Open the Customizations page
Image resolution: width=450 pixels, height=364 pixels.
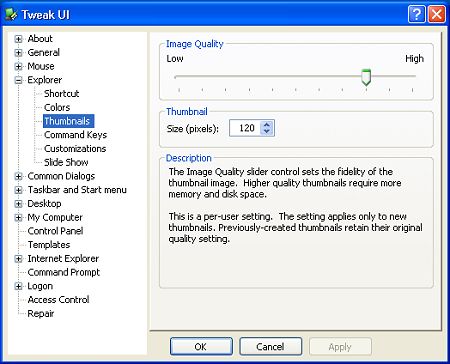point(75,148)
